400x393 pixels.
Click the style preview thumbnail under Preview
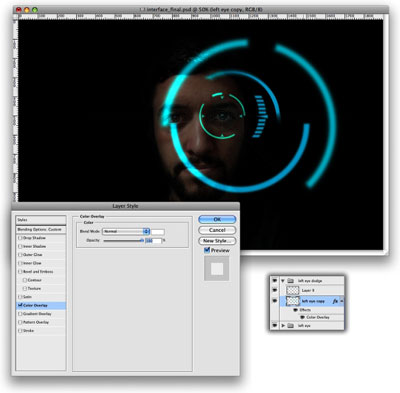[217, 269]
